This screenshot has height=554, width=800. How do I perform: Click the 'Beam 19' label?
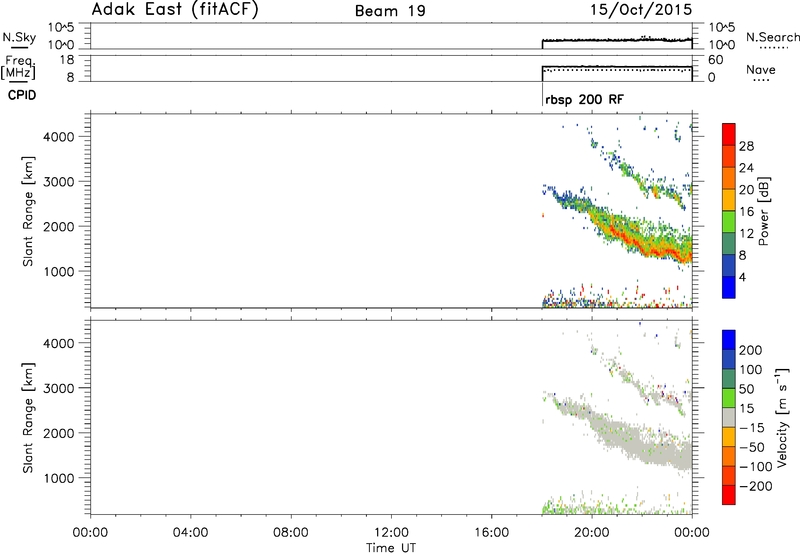pyautogui.click(x=390, y=11)
